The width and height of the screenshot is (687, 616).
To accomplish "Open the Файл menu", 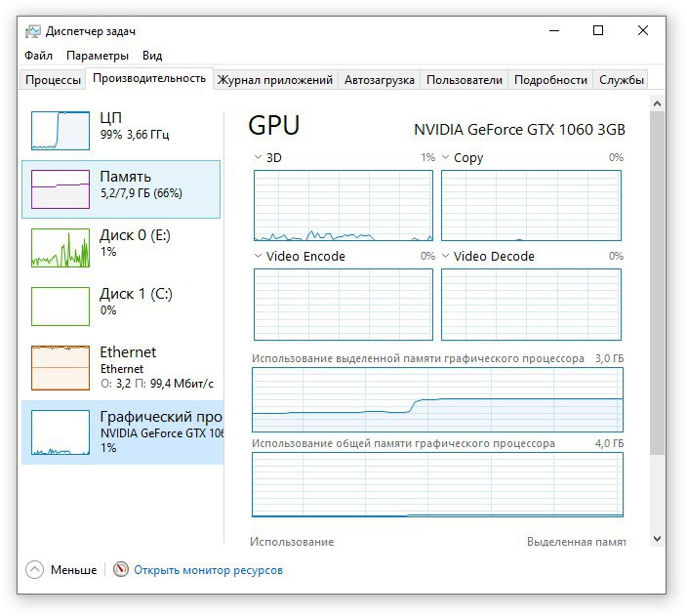I will 39,56.
